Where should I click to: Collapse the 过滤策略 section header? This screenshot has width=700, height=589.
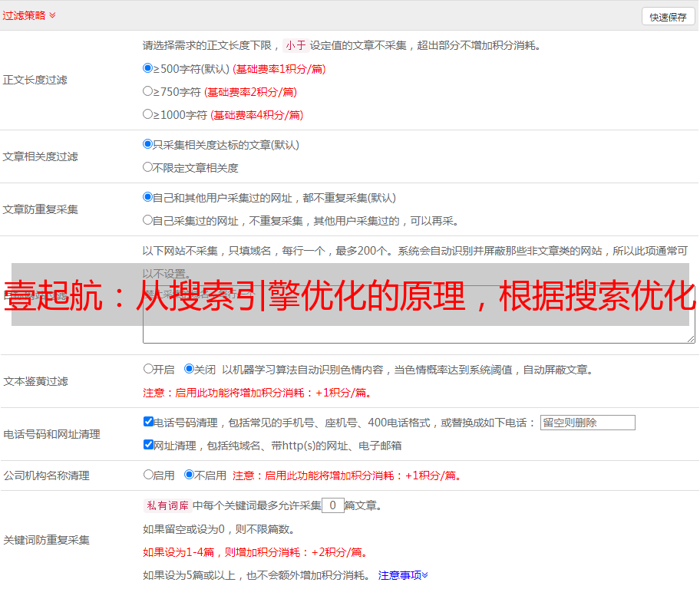coord(29,15)
